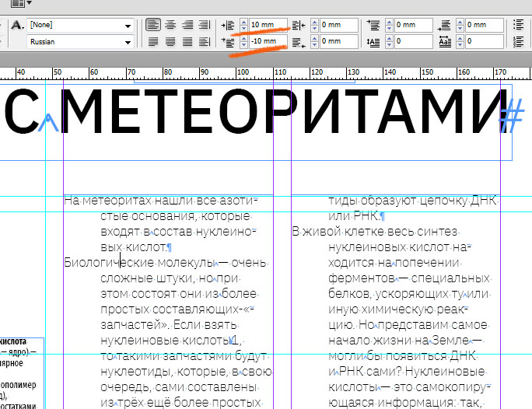Screen dimensions: 532x409
Task: Click the word 'ферментов' in right column
Action: coord(362,278)
